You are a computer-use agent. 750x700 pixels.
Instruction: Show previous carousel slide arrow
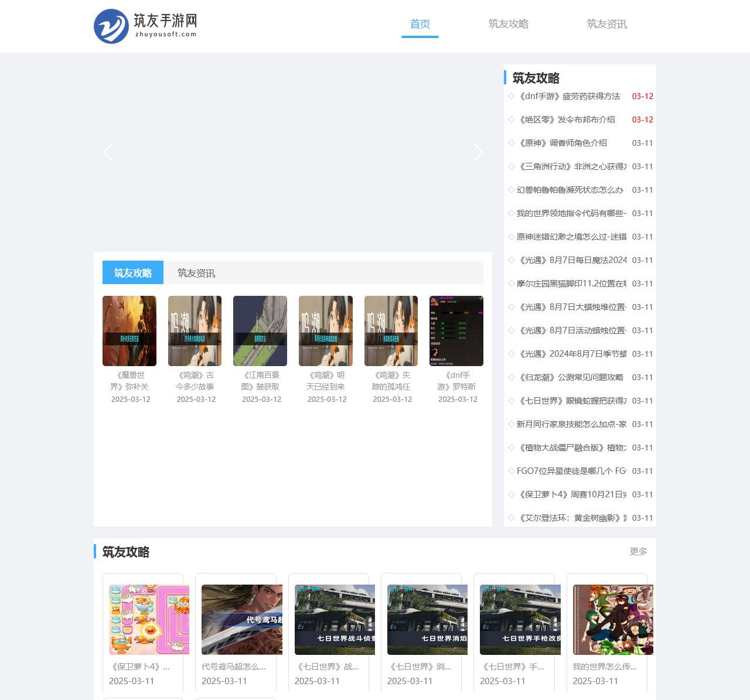click(108, 152)
